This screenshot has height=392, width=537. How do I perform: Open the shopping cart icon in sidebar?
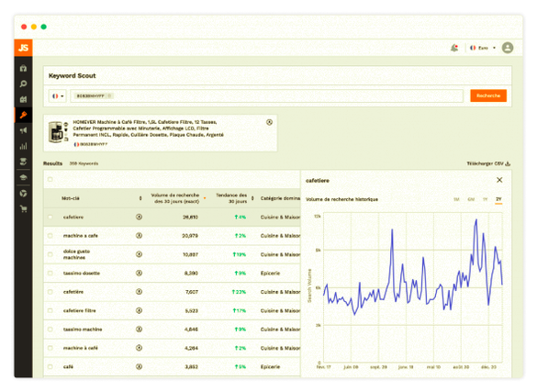[23, 208]
